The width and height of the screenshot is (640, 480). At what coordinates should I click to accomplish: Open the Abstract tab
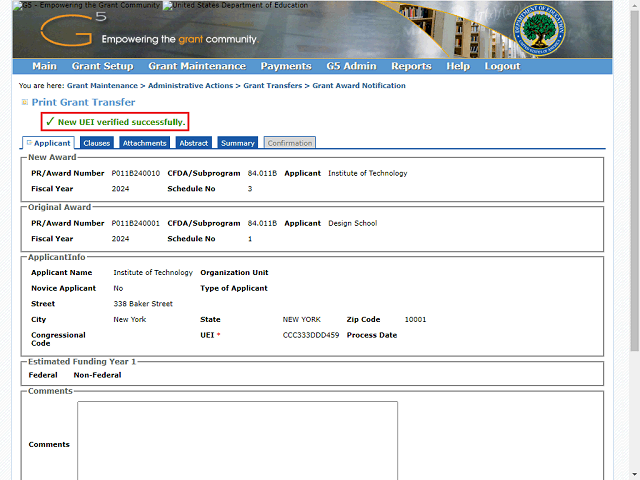pos(194,143)
